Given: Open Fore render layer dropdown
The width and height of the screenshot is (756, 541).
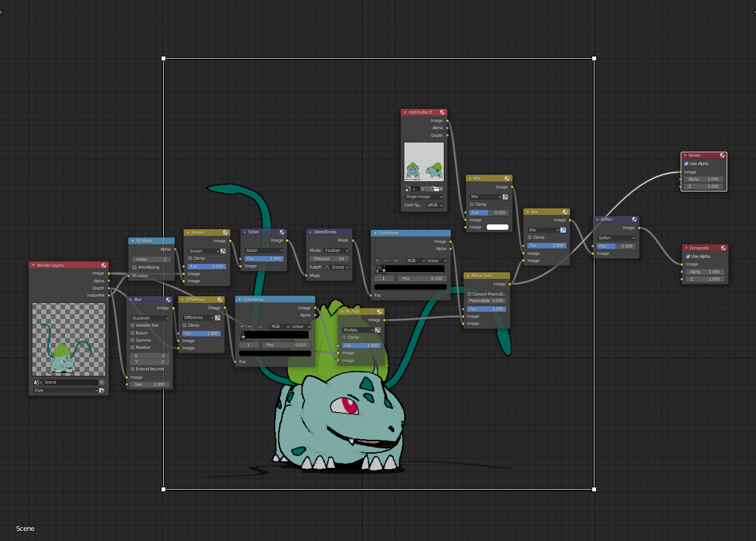Looking at the screenshot, I should (65, 390).
